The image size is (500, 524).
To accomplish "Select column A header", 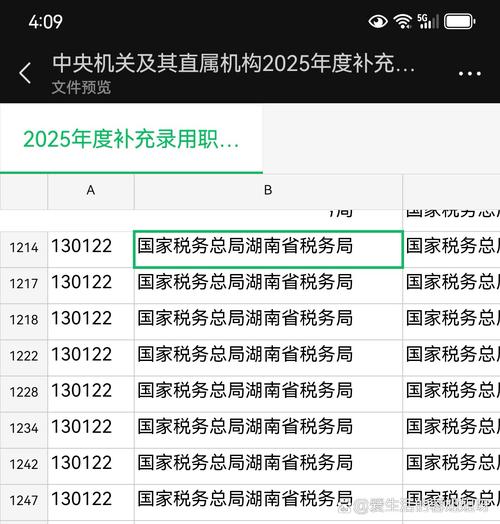I will tap(91, 191).
